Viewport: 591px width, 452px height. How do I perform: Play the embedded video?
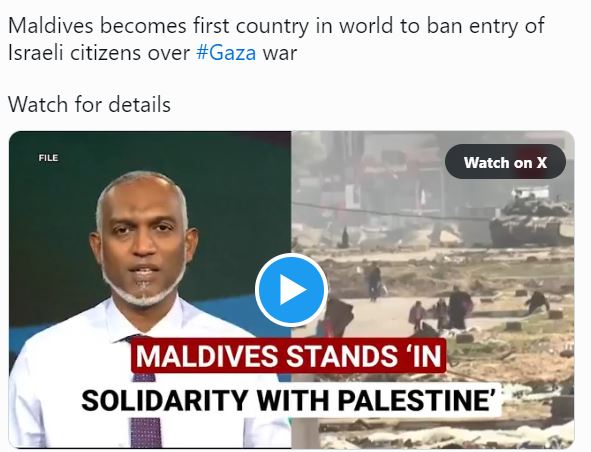(291, 290)
